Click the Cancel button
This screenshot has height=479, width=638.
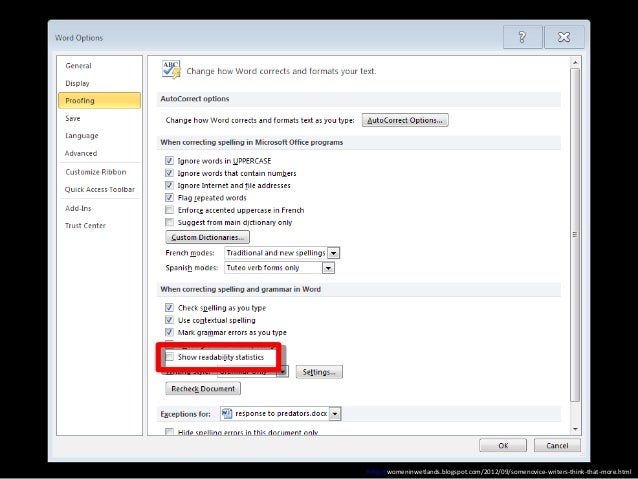pyautogui.click(x=557, y=445)
